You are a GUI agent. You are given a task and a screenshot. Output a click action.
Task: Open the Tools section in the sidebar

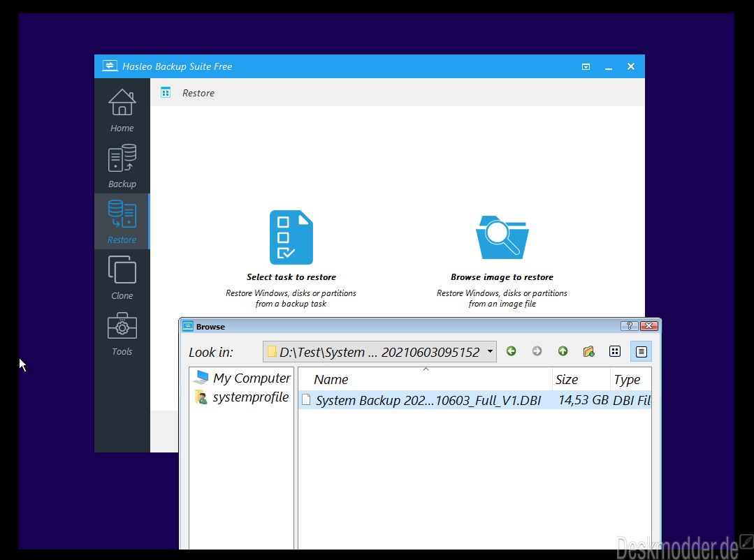(122, 334)
